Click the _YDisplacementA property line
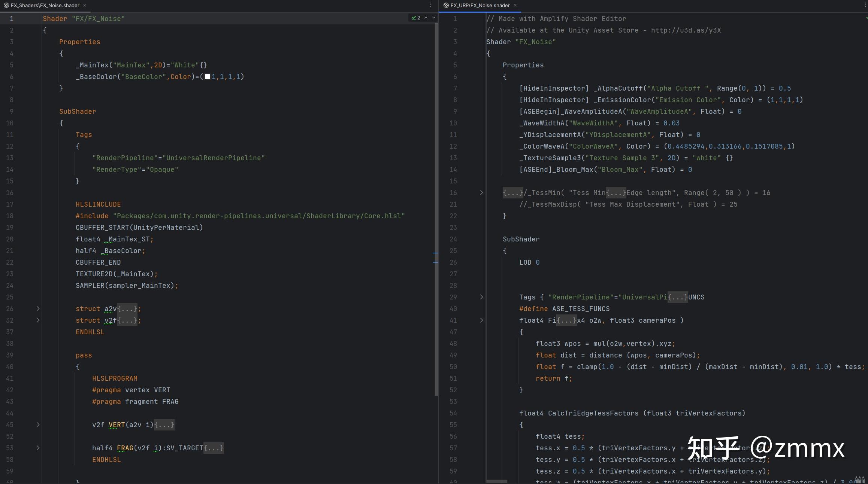 tap(610, 135)
